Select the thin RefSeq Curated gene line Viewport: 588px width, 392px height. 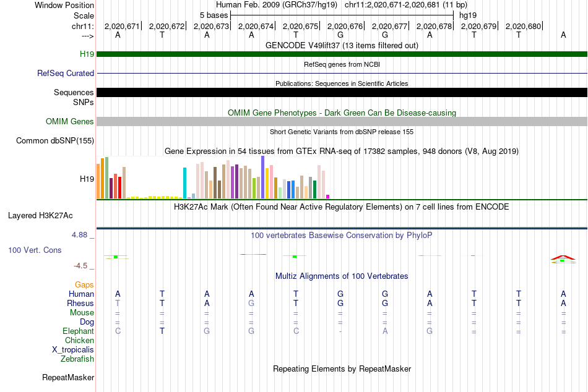[x=342, y=73]
